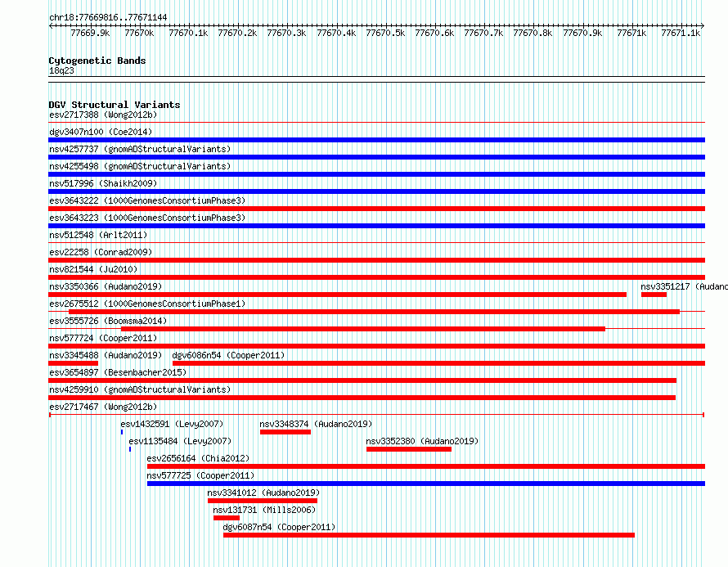728x567 pixels.
Task: Select nsv577724 (Cooper2011) label
Action: click(103, 338)
